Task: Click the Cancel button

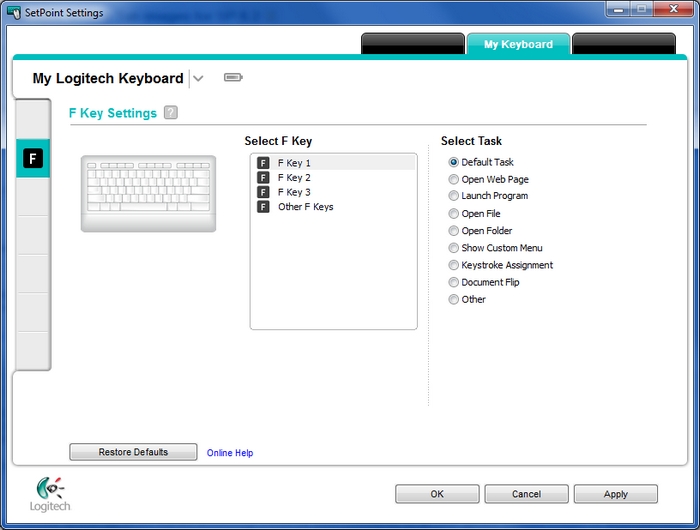Action: tap(526, 494)
